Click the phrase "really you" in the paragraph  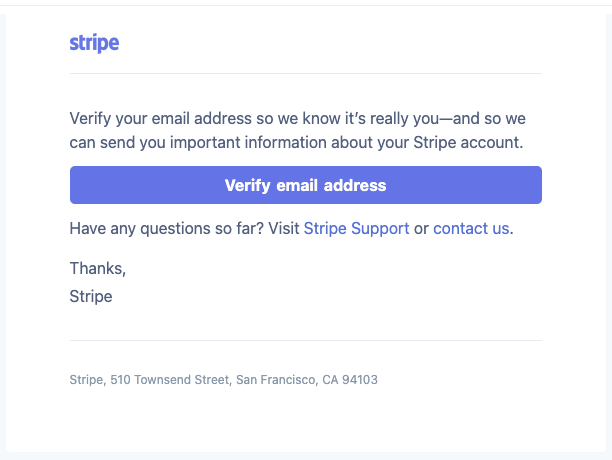(x=404, y=119)
